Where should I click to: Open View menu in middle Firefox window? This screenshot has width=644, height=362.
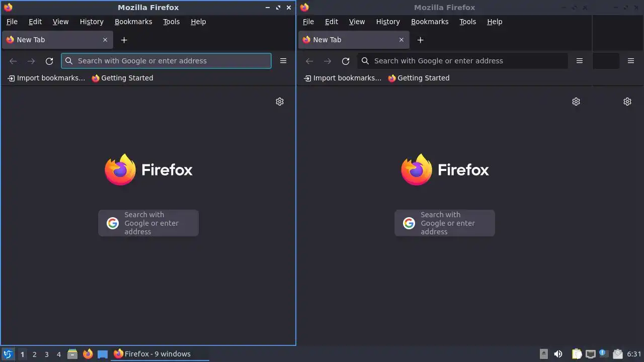click(x=357, y=22)
